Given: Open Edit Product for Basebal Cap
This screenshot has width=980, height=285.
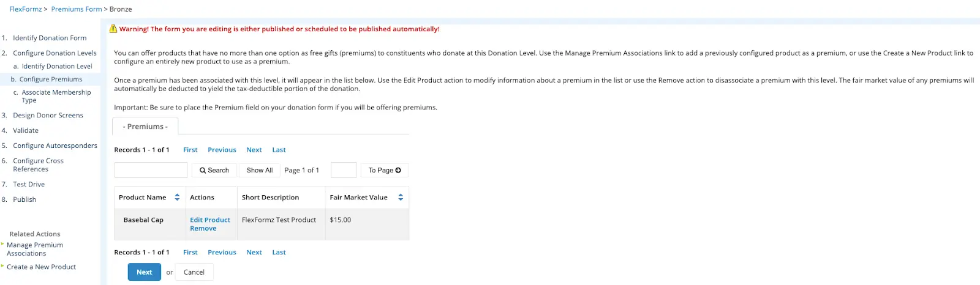Looking at the screenshot, I should click(x=210, y=220).
